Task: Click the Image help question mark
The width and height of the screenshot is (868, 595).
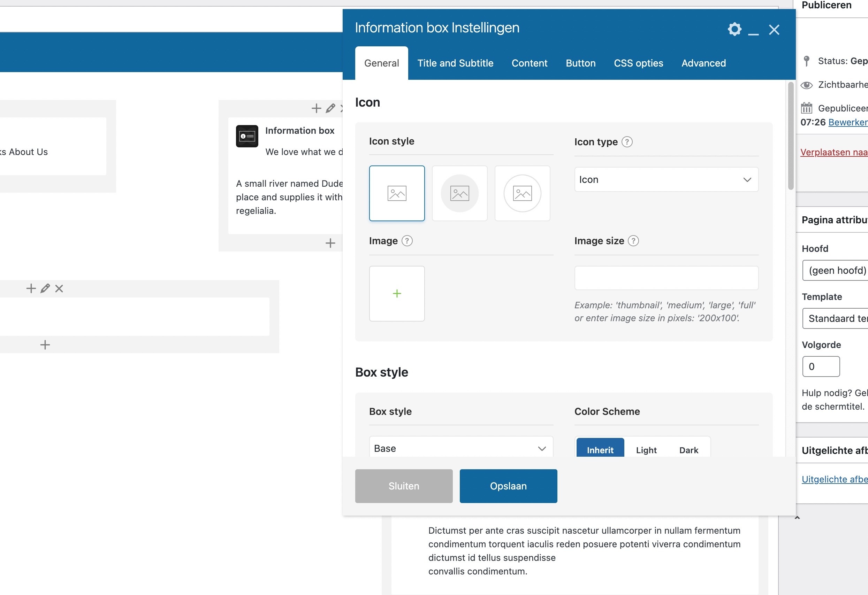Action: coord(407,241)
